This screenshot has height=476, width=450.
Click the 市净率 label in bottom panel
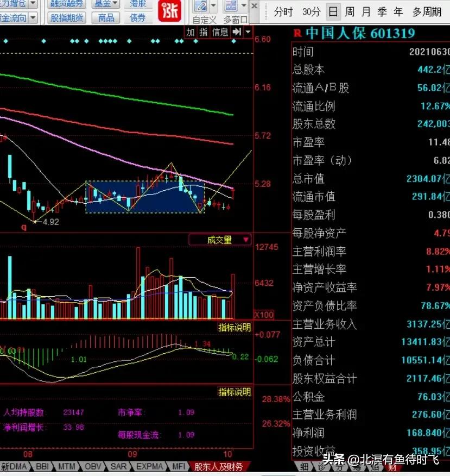tap(131, 412)
